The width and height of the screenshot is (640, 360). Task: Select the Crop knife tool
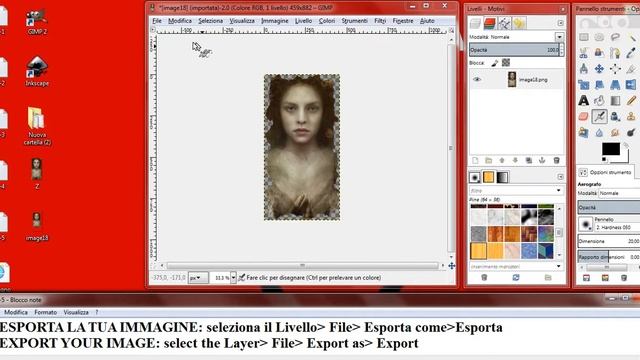[631, 69]
